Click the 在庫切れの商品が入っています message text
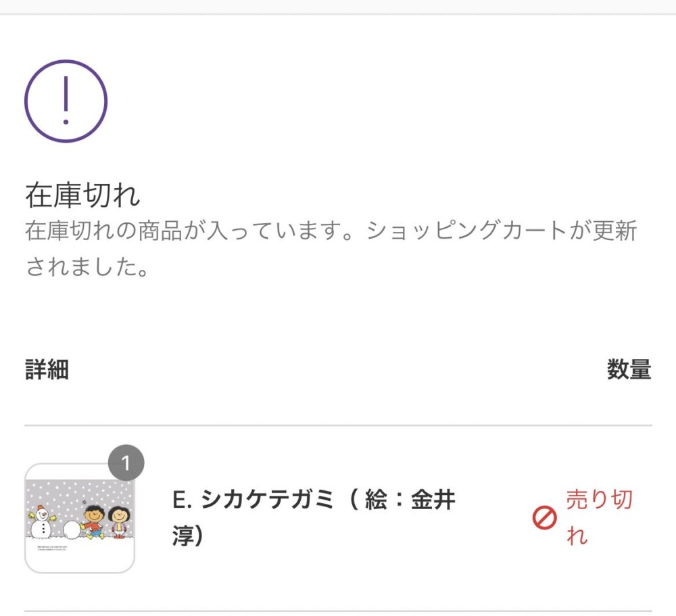The height and width of the screenshot is (616, 676). pos(189,231)
